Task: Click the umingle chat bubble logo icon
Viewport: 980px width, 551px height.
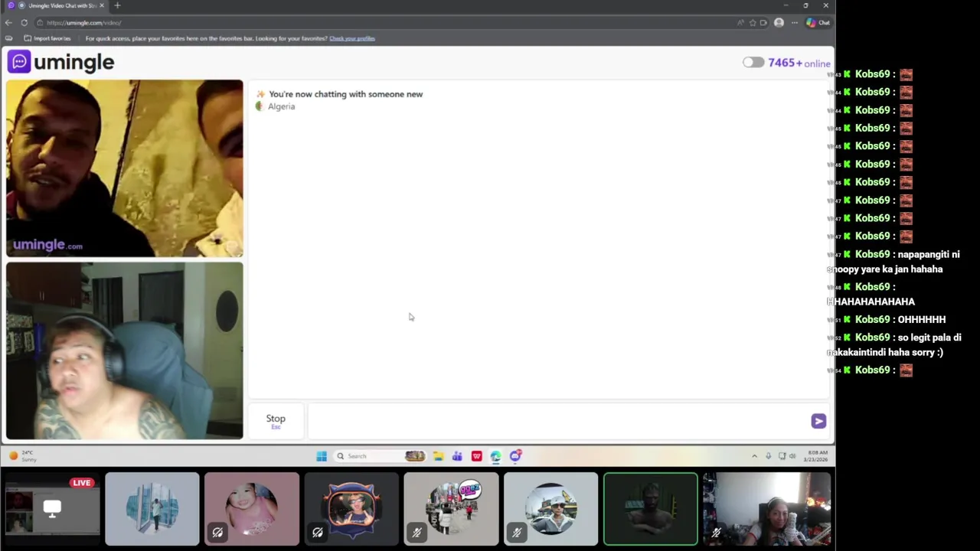Action: point(19,61)
